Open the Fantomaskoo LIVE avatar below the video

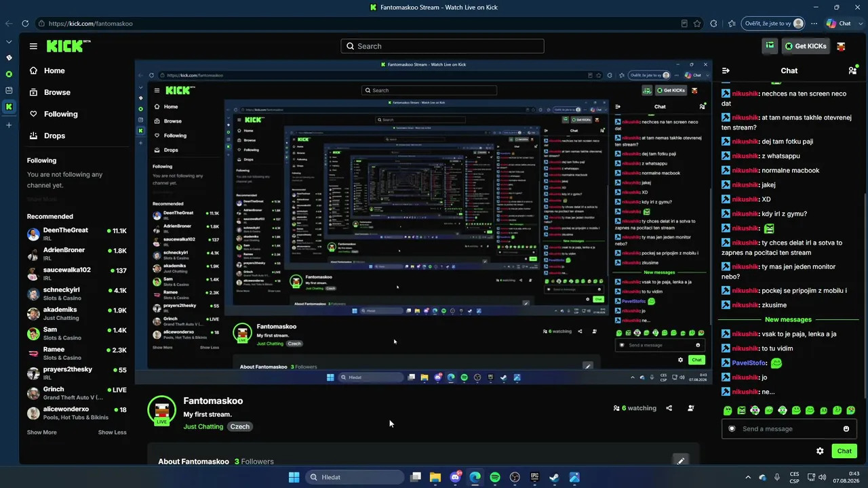pyautogui.click(x=161, y=410)
